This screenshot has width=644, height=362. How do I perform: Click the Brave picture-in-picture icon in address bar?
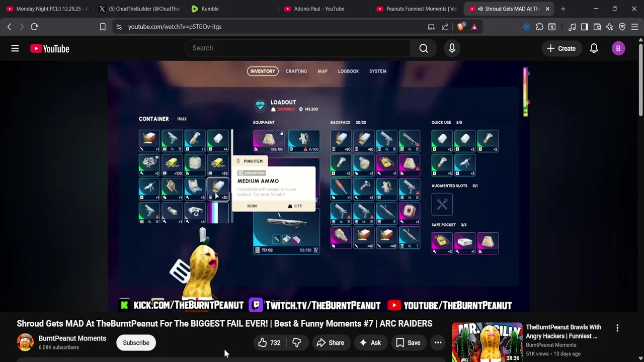click(x=431, y=27)
